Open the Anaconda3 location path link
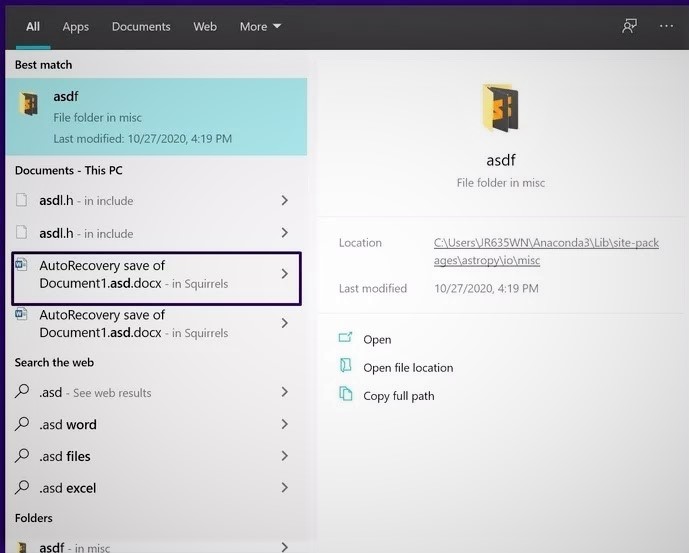The height and width of the screenshot is (553, 689). (546, 251)
